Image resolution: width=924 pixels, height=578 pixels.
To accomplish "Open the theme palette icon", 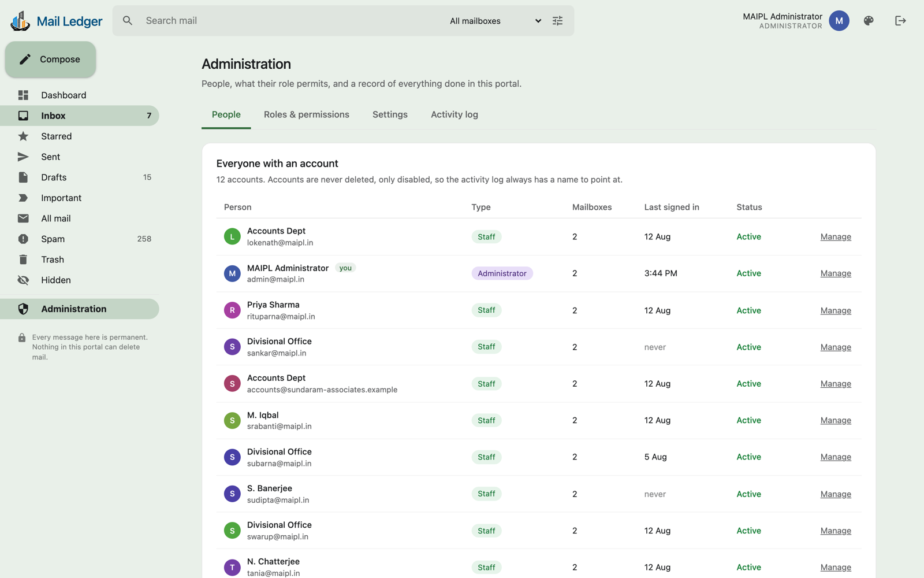I will (x=869, y=21).
